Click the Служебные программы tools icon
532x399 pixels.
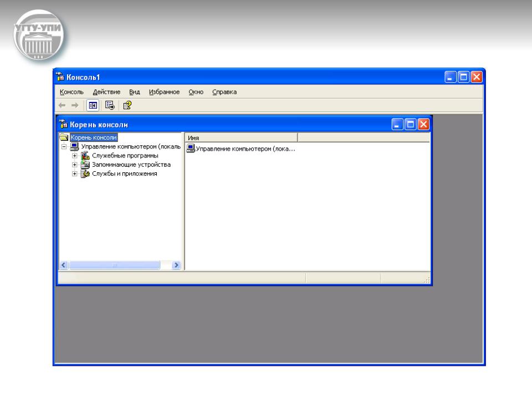pyautogui.click(x=85, y=156)
